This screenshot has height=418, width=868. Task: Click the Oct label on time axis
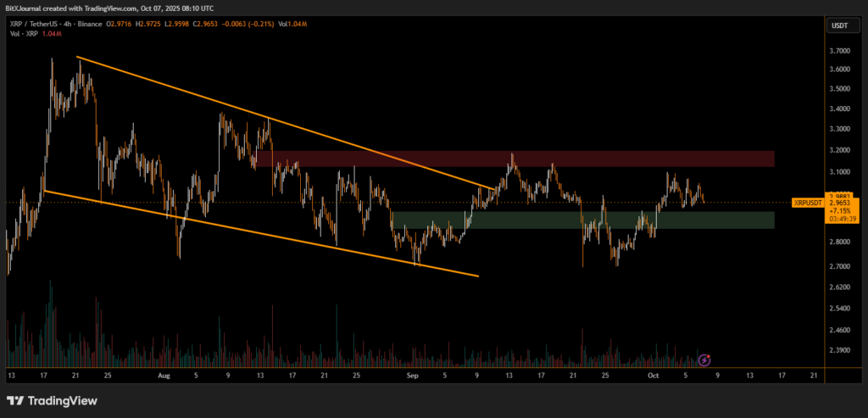[x=653, y=374]
